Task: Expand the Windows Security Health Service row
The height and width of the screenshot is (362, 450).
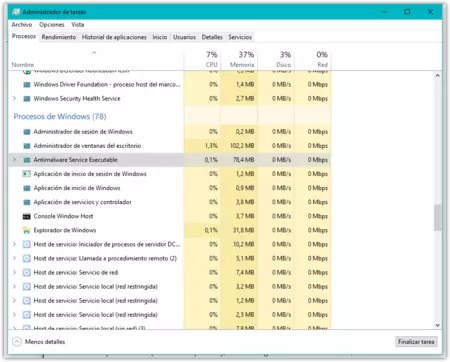Action: click(14, 98)
